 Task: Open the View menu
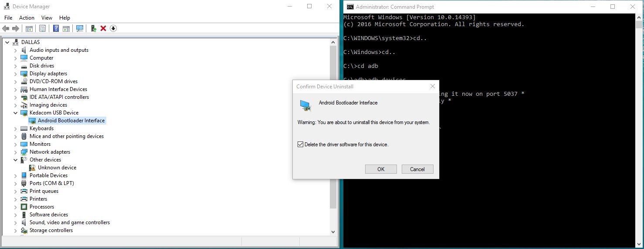pyautogui.click(x=47, y=18)
